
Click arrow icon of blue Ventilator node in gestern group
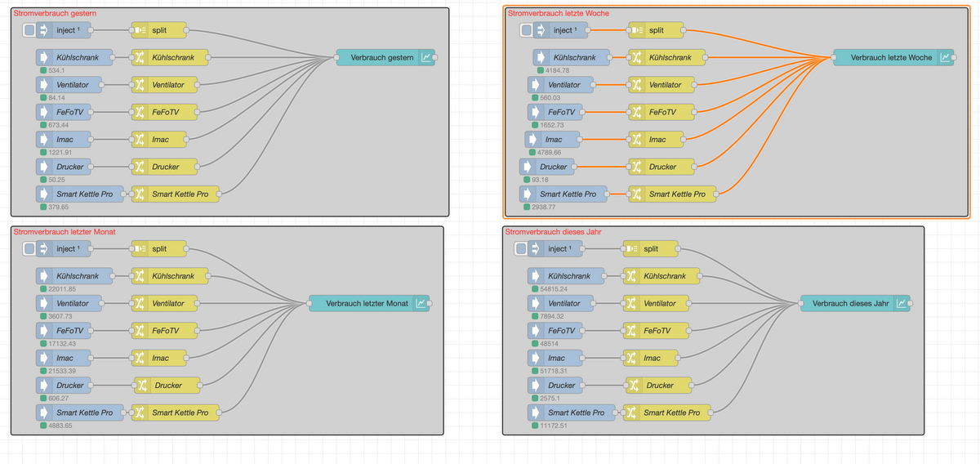[44, 85]
